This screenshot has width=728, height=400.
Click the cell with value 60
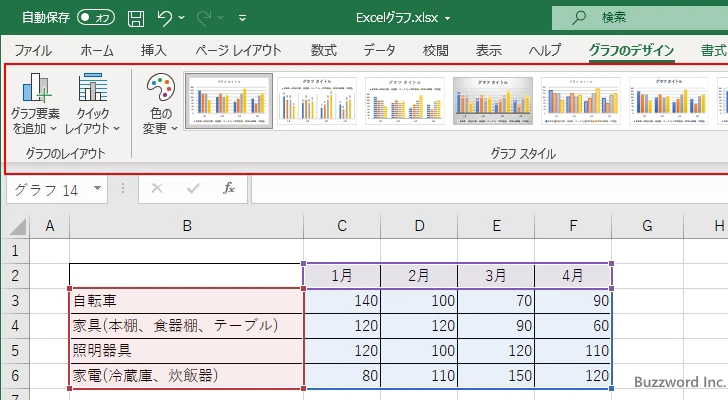coord(573,326)
